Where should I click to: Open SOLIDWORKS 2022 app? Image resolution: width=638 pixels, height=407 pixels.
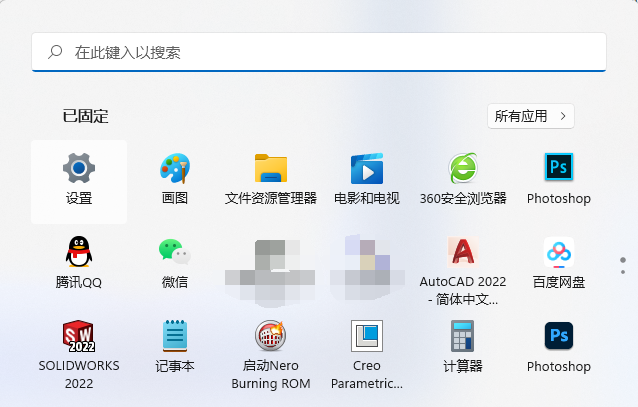pos(79,353)
